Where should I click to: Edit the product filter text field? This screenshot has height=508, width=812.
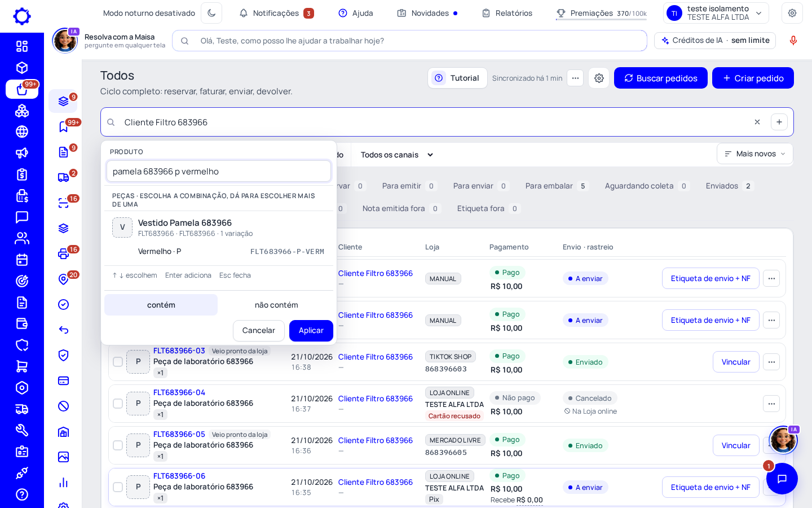[x=219, y=171]
